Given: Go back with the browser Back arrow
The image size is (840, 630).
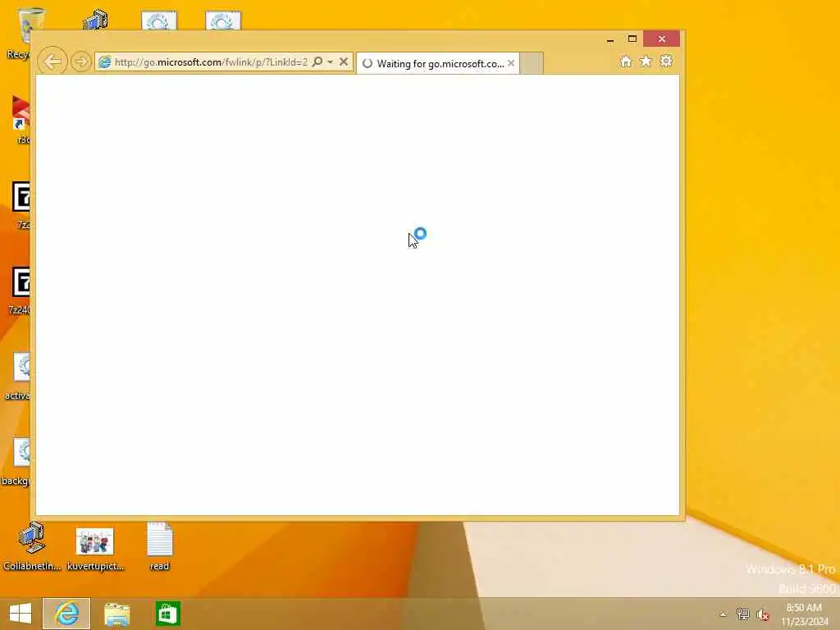Looking at the screenshot, I should (x=52, y=62).
